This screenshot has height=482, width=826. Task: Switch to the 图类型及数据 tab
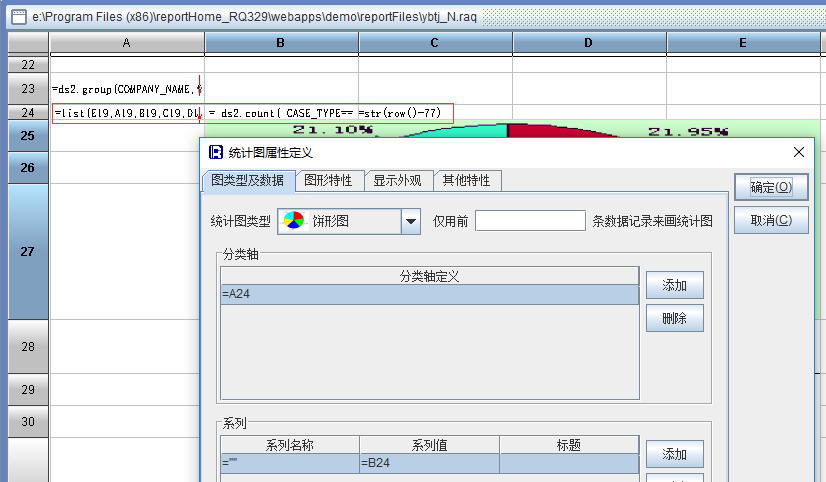coord(248,181)
